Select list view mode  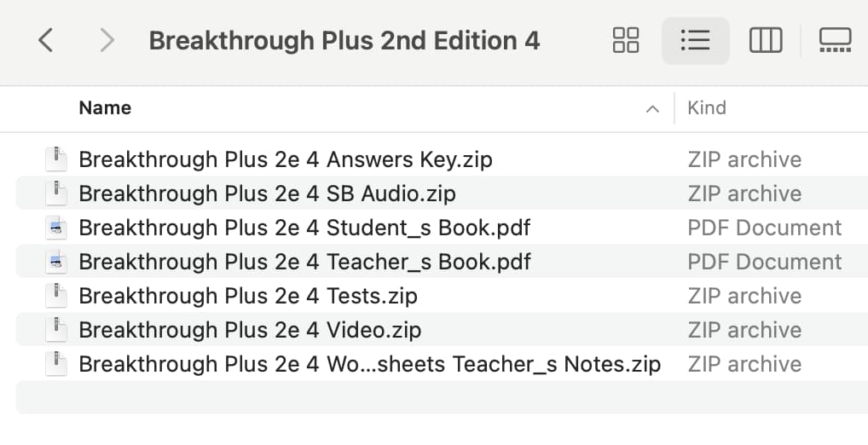point(695,40)
